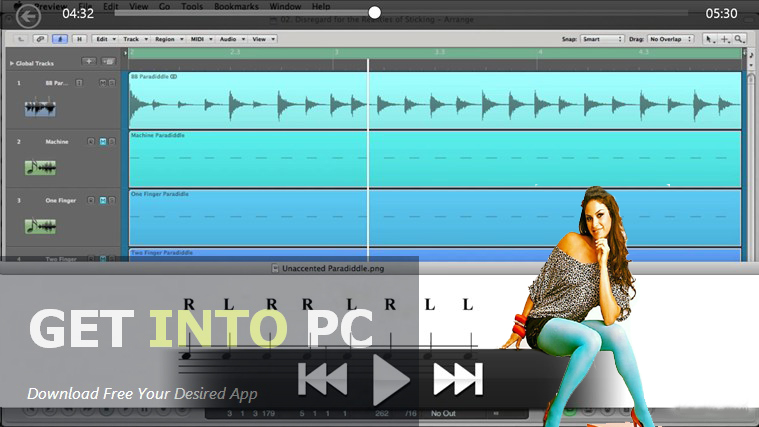This screenshot has height=427, width=759.
Task: Open the View menu in the macOS menu bar
Action: (x=138, y=6)
